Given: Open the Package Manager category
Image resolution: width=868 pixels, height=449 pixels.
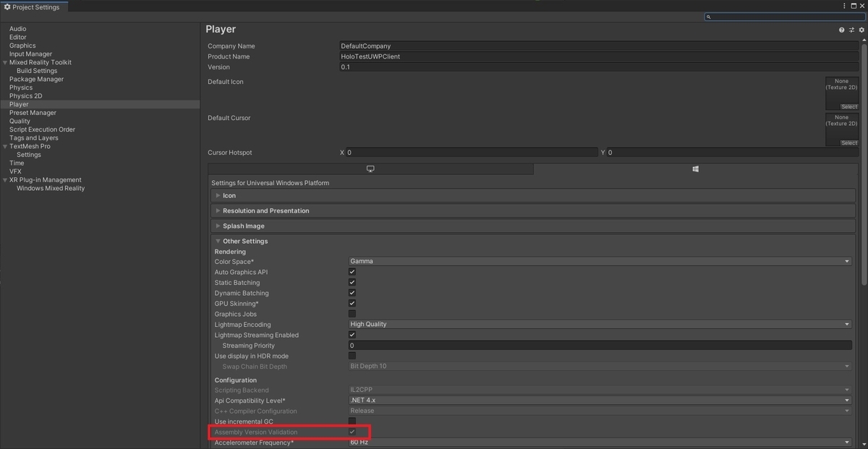Looking at the screenshot, I should point(36,79).
